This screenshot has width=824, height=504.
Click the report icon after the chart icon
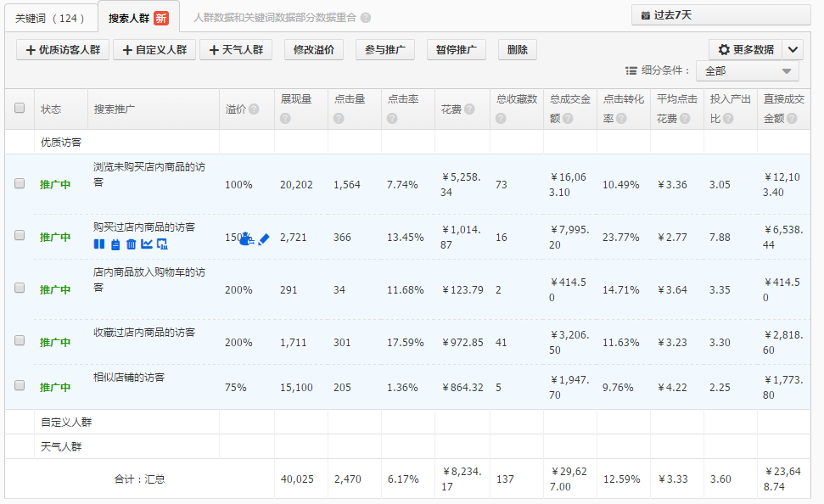coord(162,244)
